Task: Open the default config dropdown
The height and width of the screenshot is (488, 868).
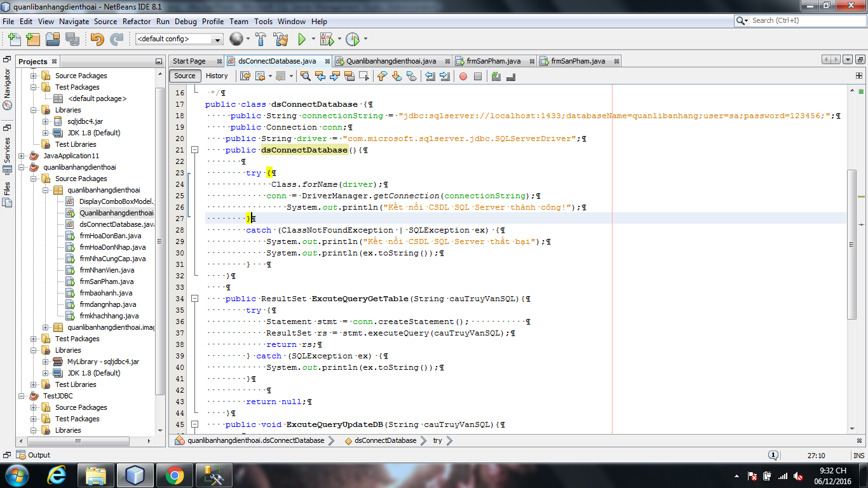Action: (218, 39)
